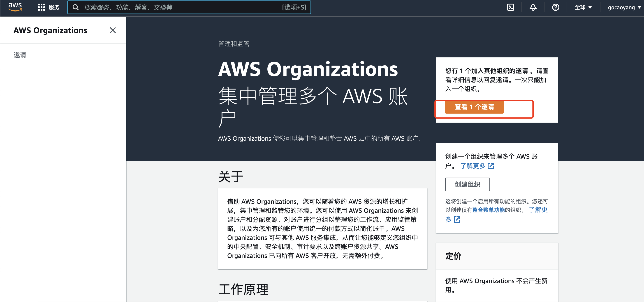Open 邀请 in the sidebar
This screenshot has height=302, width=644.
(20, 55)
